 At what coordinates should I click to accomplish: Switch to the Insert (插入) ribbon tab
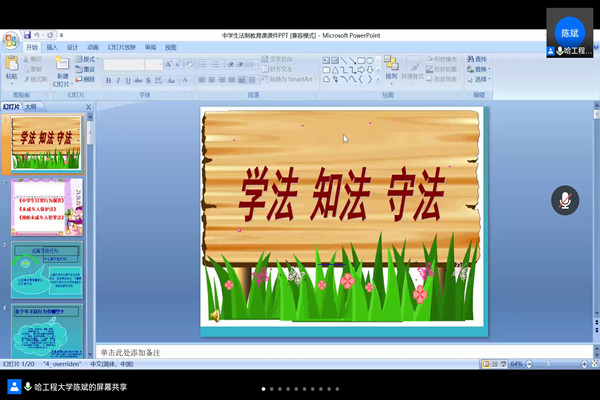[x=52, y=47]
